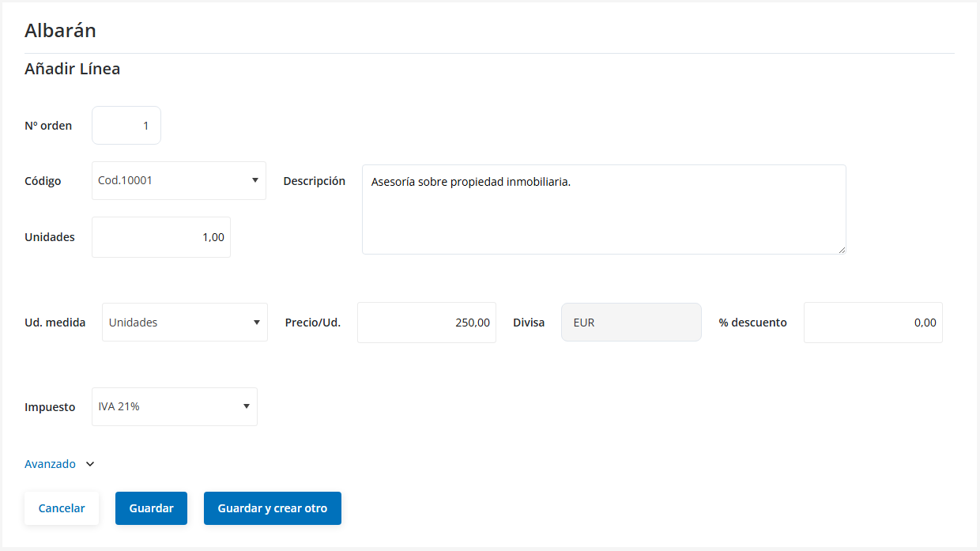Focus the Unidades quantity field

pos(161,237)
